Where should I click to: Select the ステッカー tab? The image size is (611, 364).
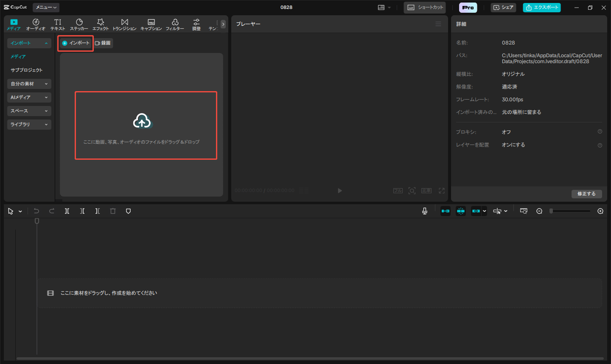[x=79, y=25]
